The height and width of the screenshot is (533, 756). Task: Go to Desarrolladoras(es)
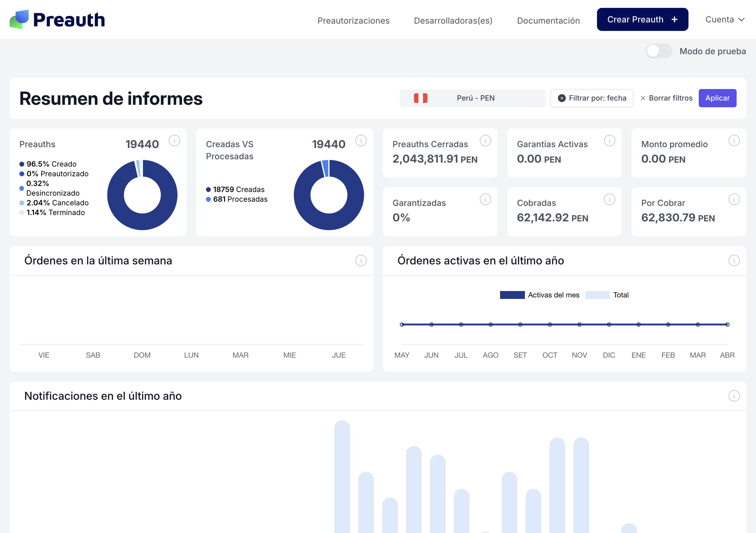[x=453, y=20]
